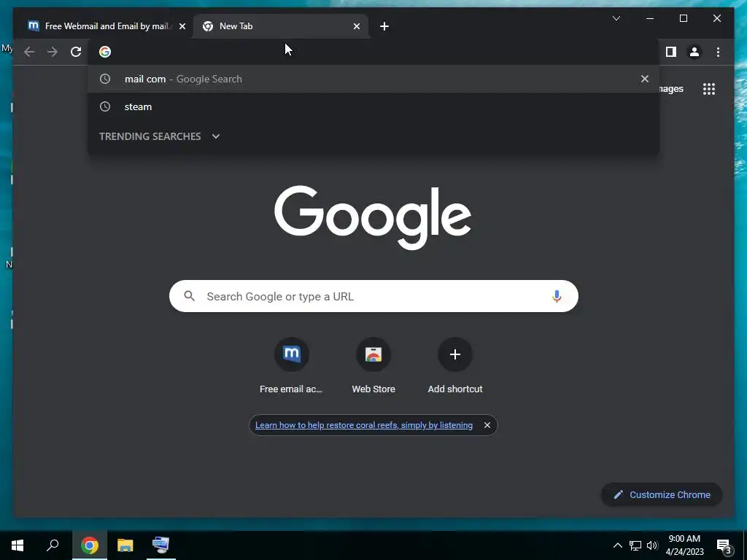Open the side panel icon
The height and width of the screenshot is (560, 747).
click(x=671, y=52)
